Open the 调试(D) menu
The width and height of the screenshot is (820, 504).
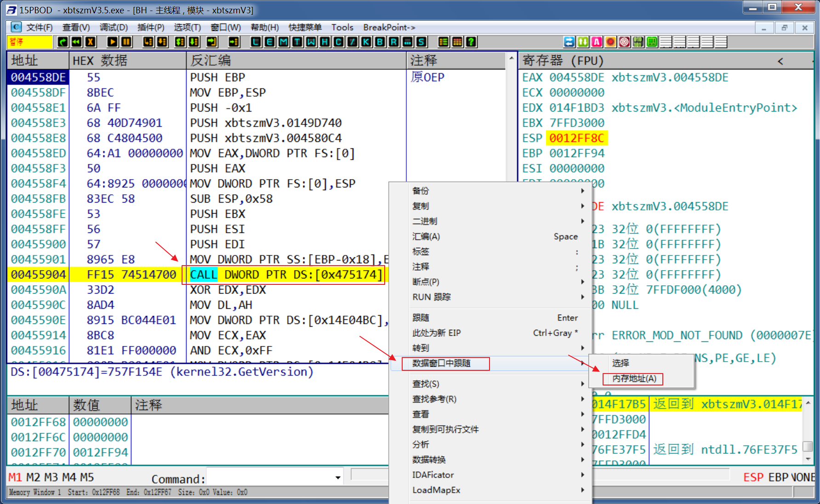coord(114,28)
